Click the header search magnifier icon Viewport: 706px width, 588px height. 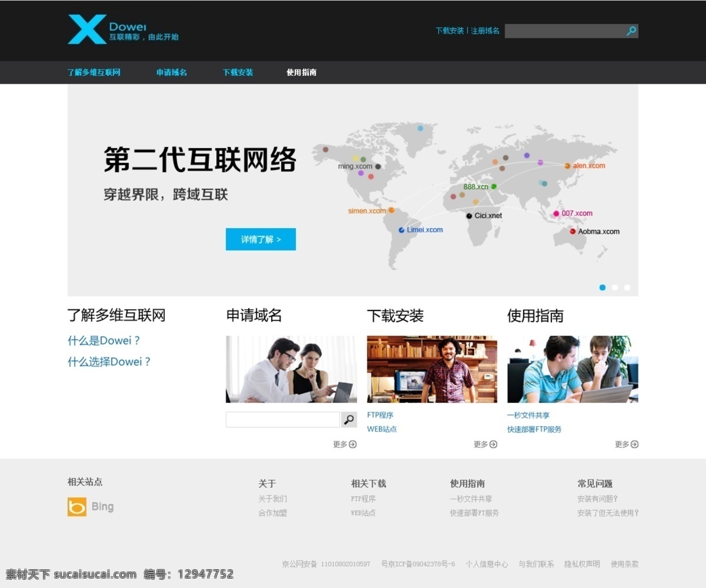(x=631, y=31)
